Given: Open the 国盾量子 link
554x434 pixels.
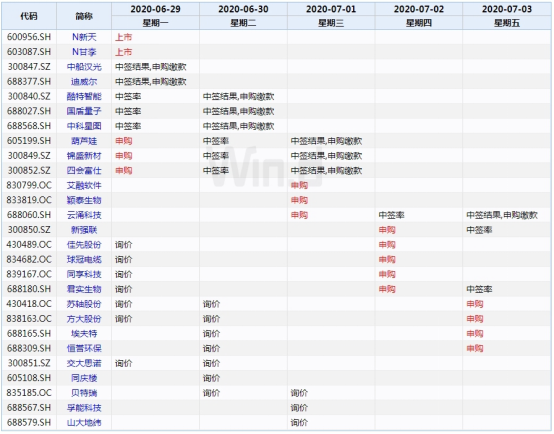Looking at the screenshot, I should pyautogui.click(x=84, y=111).
